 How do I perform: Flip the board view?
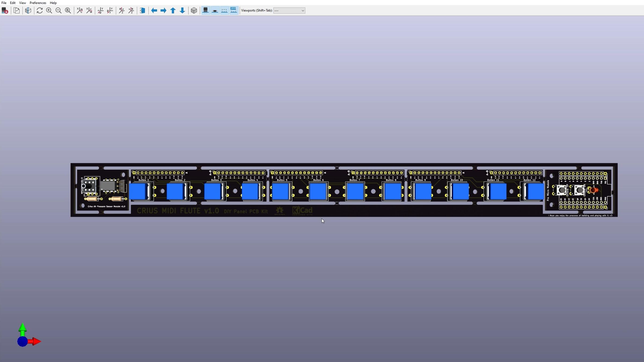click(x=142, y=11)
